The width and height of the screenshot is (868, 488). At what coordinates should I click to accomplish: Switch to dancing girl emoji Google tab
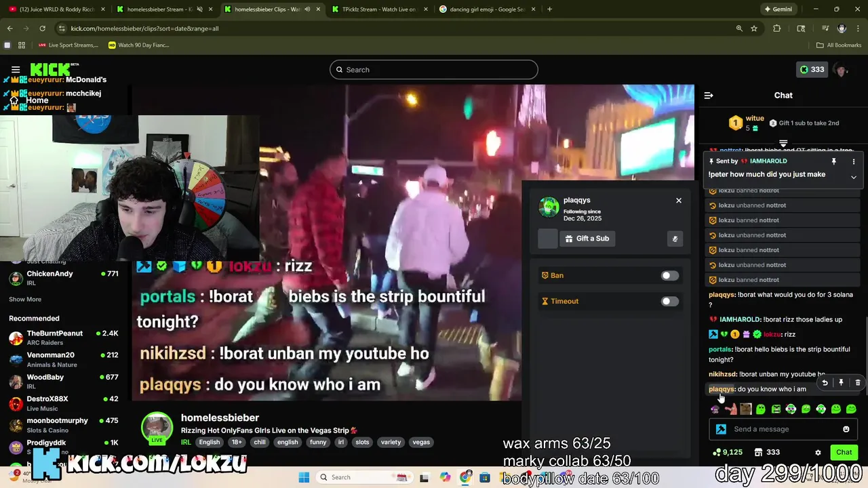[487, 9]
